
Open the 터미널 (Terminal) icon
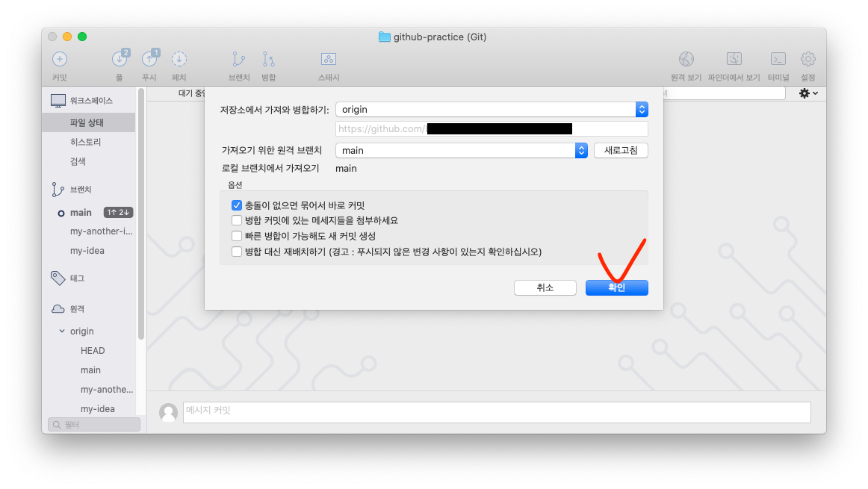778,59
